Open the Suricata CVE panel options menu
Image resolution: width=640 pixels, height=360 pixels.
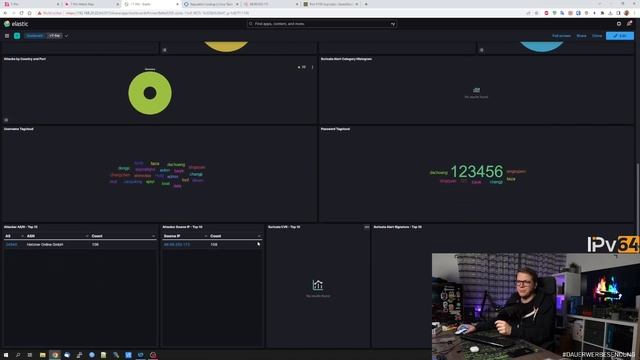click(x=367, y=227)
